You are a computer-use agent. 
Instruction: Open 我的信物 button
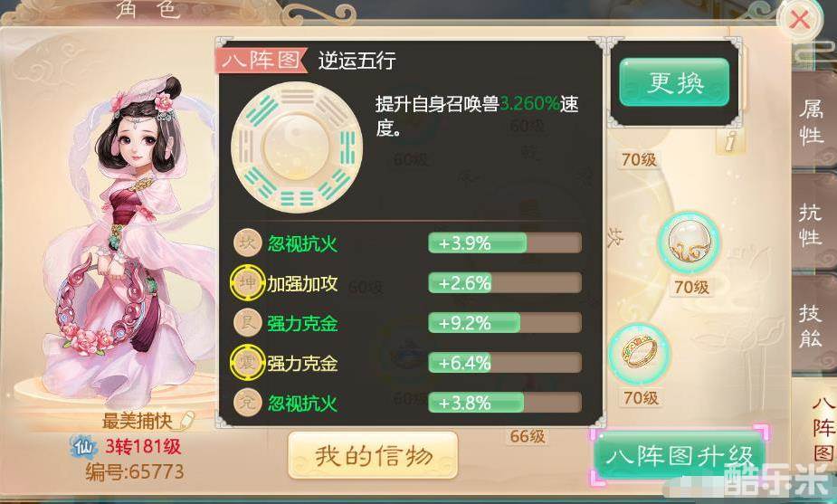click(373, 455)
